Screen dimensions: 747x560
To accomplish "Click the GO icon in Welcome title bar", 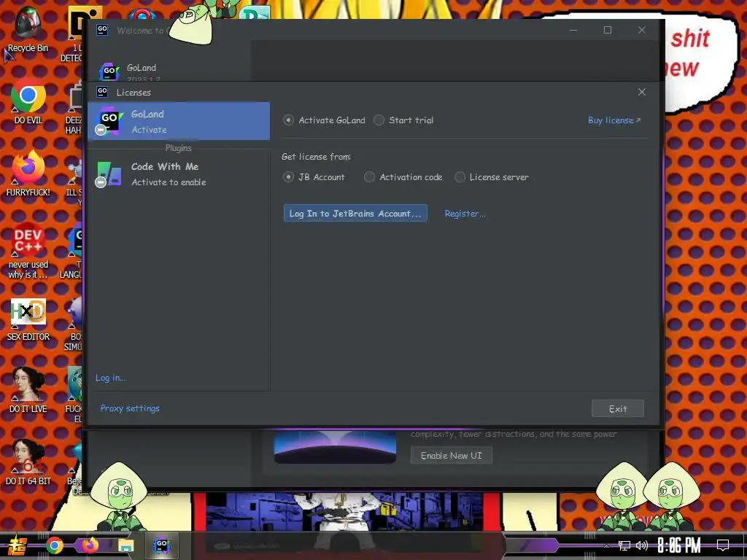I will [102, 29].
